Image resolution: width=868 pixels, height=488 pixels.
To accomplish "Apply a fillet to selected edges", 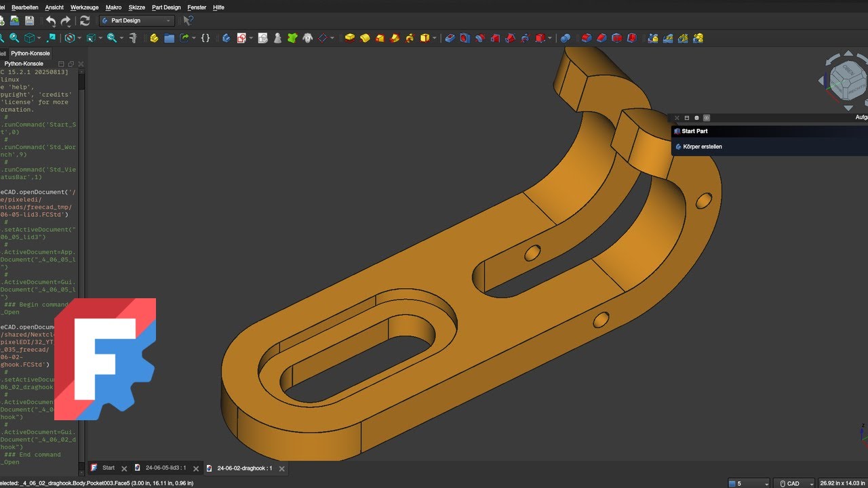I will pyautogui.click(x=587, y=38).
